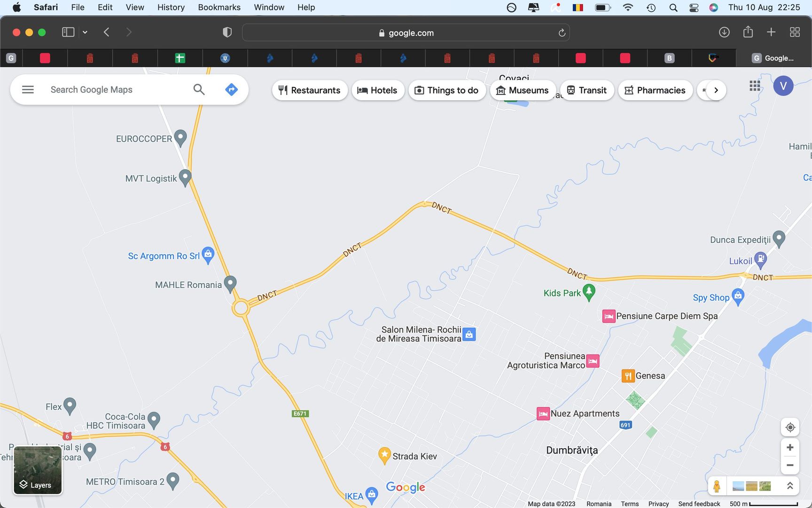Zoom in with the plus button
The width and height of the screenshot is (812, 508).
[x=790, y=447]
